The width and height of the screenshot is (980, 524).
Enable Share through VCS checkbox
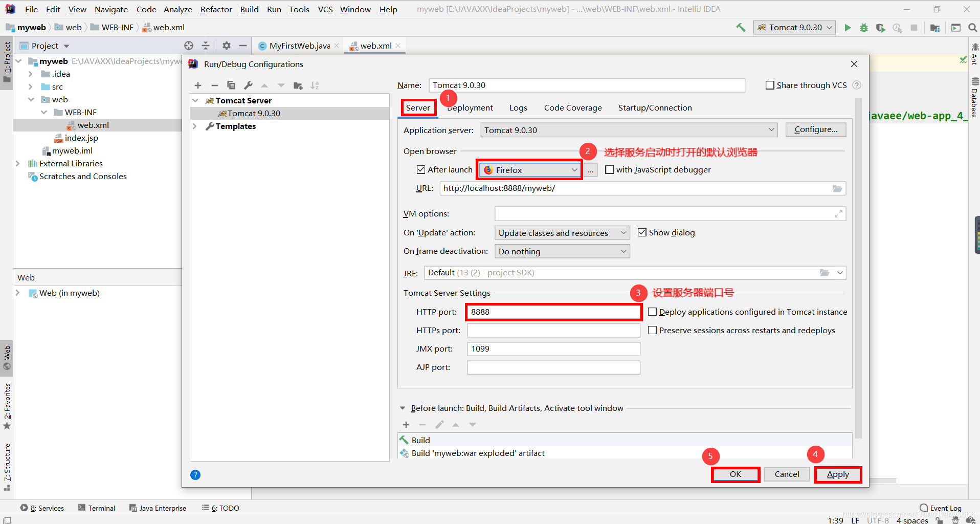pos(770,85)
